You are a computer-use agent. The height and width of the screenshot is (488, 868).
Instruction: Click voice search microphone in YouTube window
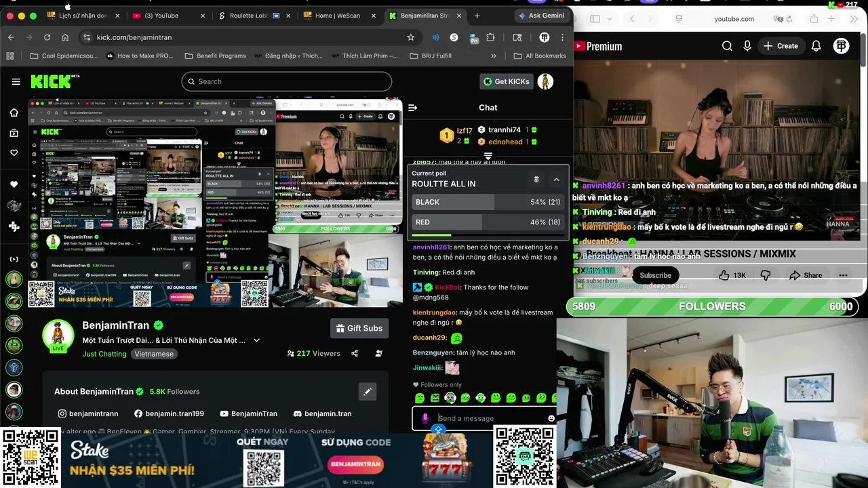pyautogui.click(x=747, y=46)
